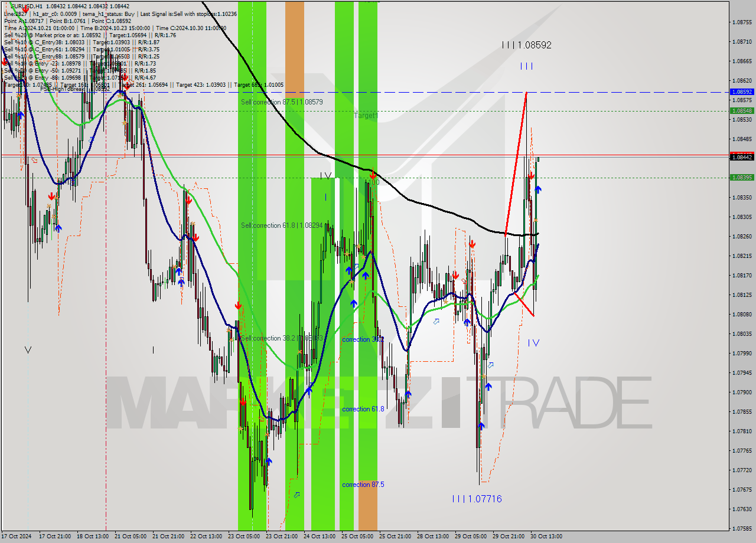Click the '29 Oct 21:00' time label
Screen dimensions: 756x543
[x=508, y=537]
